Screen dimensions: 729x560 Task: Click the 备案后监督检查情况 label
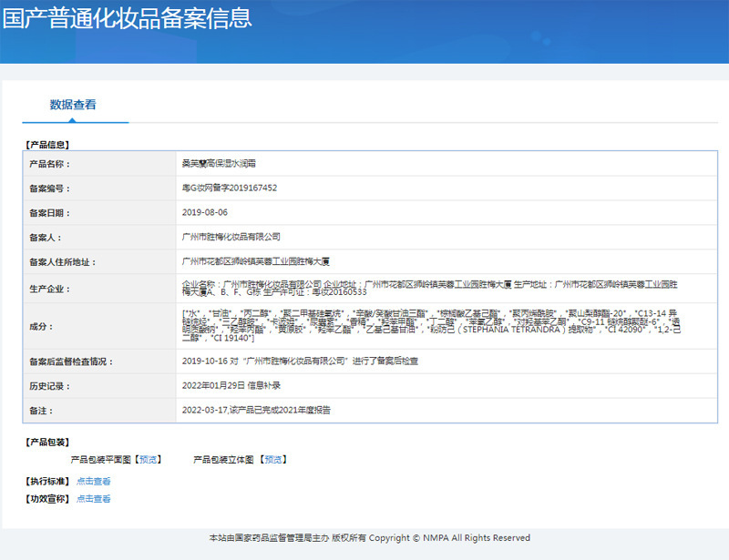pos(71,361)
